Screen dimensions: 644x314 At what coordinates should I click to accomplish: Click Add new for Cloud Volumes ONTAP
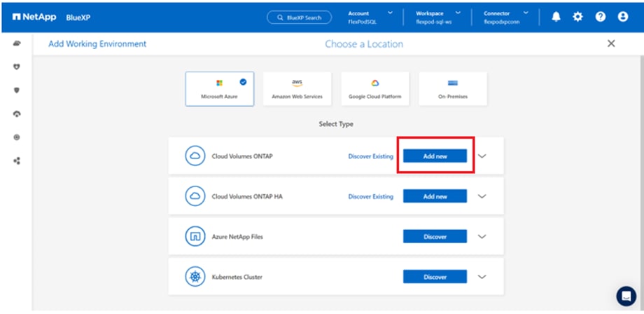pos(435,156)
